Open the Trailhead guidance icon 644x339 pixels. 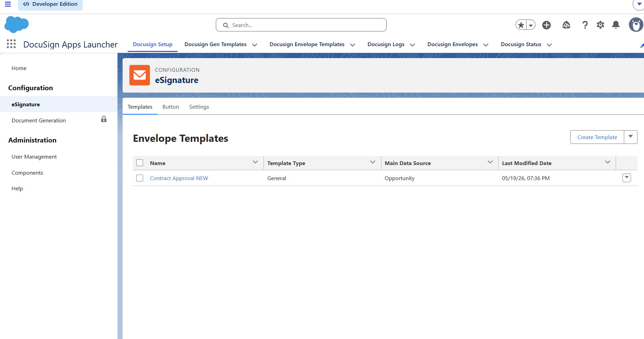click(x=566, y=25)
